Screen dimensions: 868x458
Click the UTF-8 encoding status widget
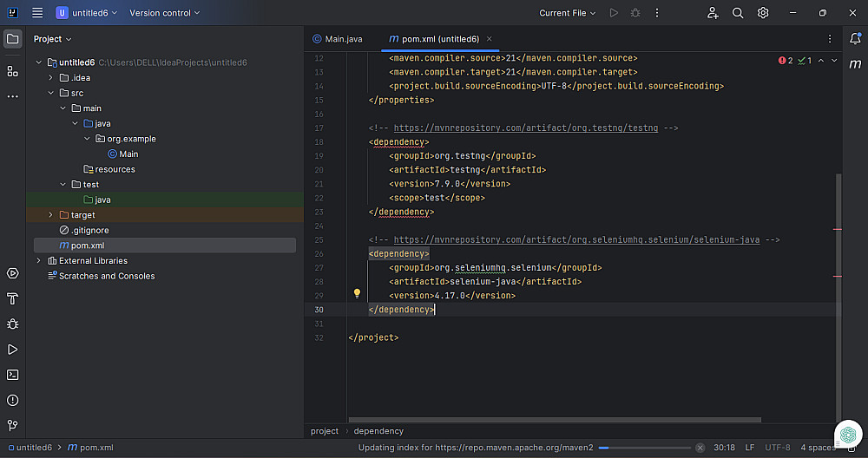(x=777, y=448)
